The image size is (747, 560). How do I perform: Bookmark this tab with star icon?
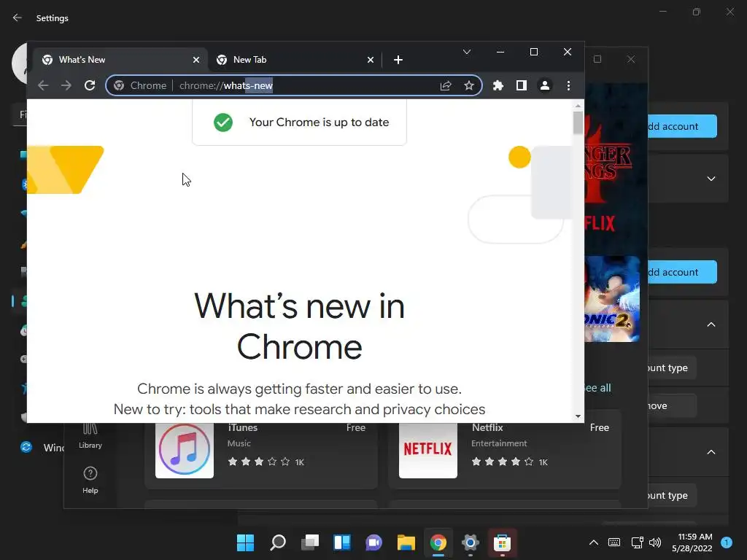pyautogui.click(x=469, y=86)
